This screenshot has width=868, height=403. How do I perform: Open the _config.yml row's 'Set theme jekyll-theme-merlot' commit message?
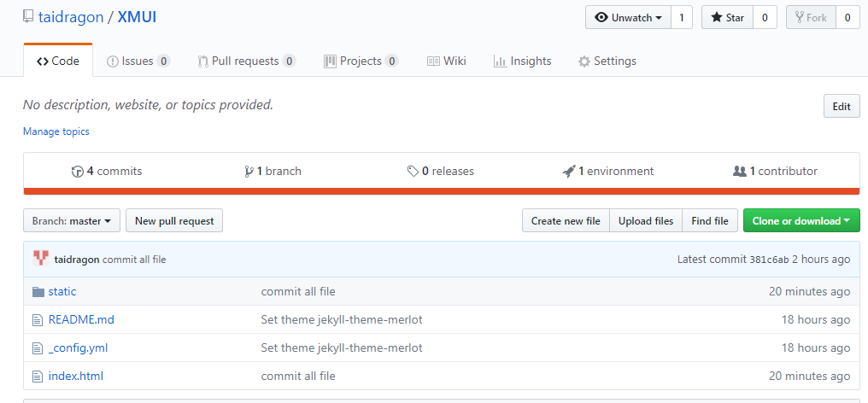(x=342, y=348)
